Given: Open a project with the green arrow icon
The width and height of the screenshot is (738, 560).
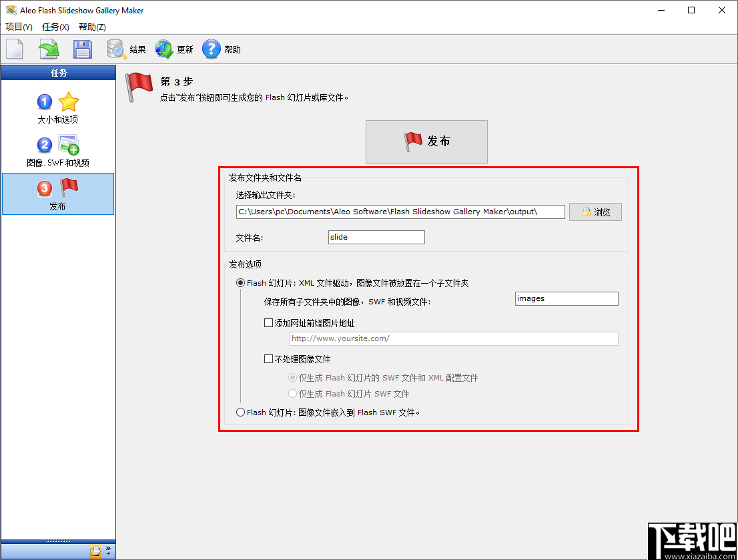Looking at the screenshot, I should point(49,49).
